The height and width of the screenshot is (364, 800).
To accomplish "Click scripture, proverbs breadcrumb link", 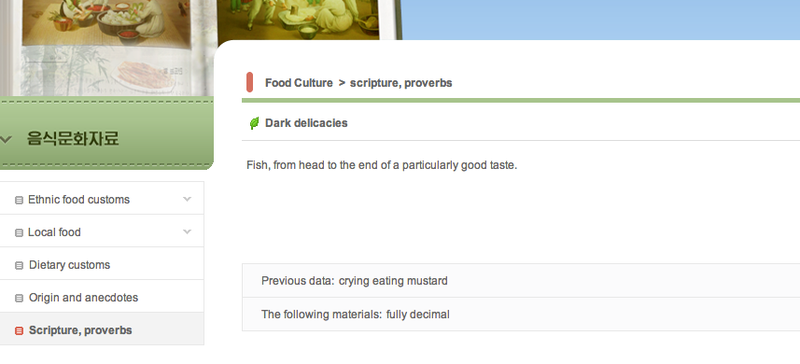I will pos(401,83).
